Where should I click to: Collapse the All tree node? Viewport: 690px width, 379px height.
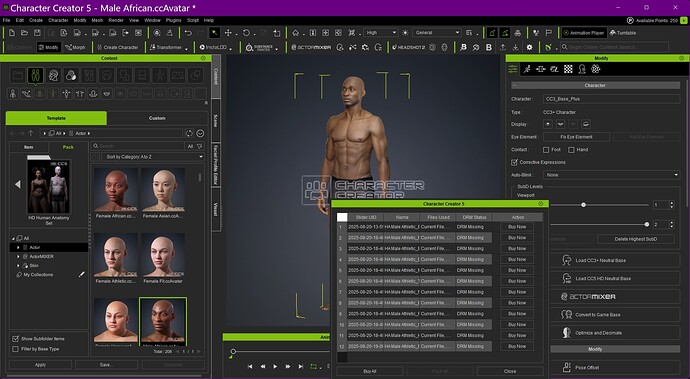13,238
